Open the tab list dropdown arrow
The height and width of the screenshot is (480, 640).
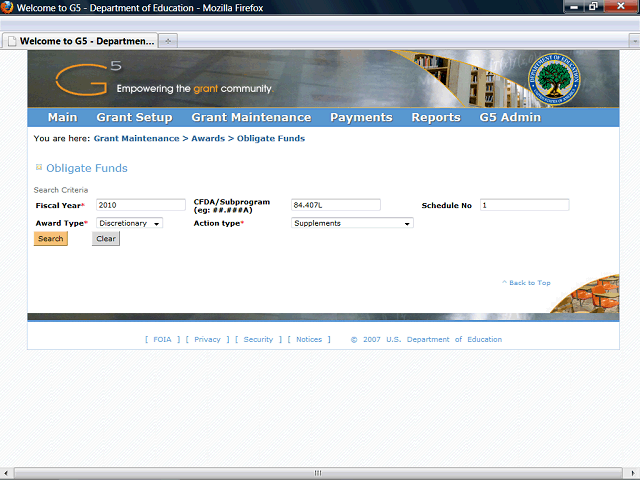point(634,41)
